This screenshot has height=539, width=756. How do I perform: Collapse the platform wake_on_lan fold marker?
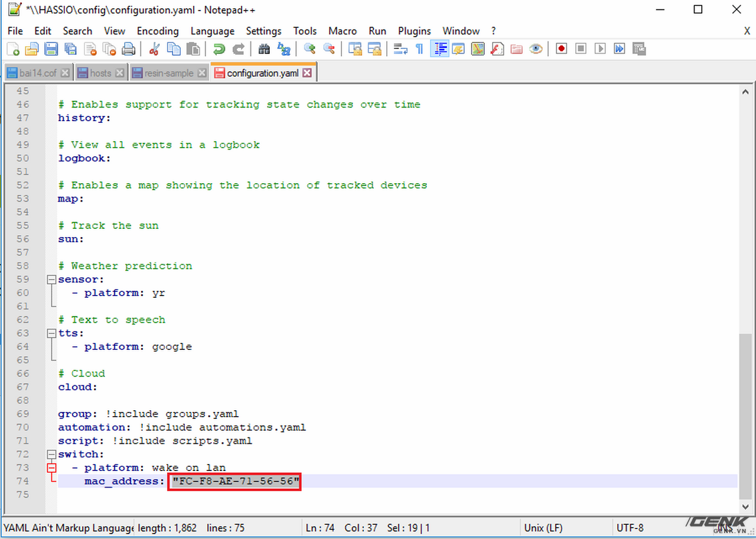point(51,468)
